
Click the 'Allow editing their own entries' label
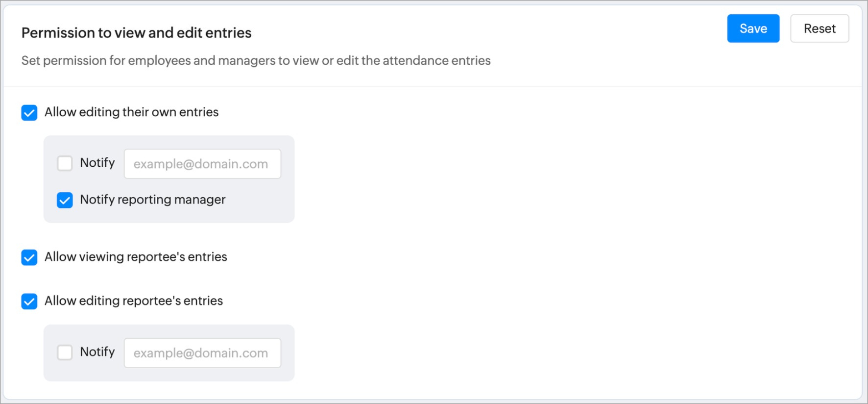[131, 112]
